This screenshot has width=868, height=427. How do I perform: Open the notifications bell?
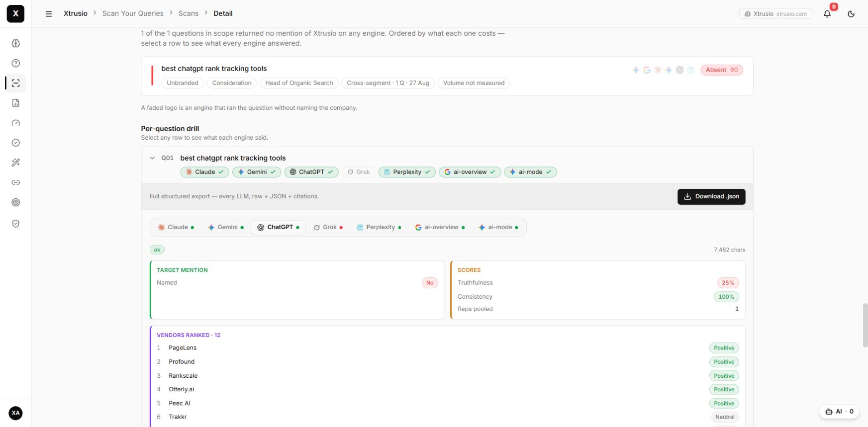click(x=827, y=14)
